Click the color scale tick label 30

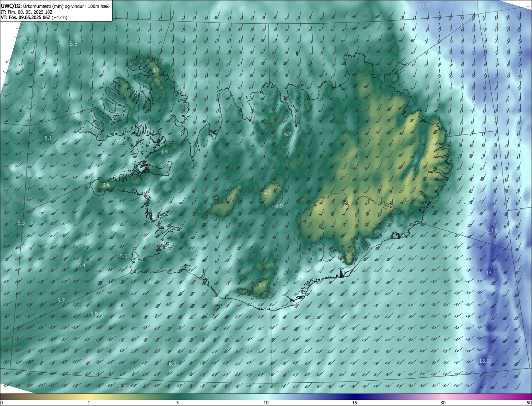pyautogui.click(x=443, y=403)
